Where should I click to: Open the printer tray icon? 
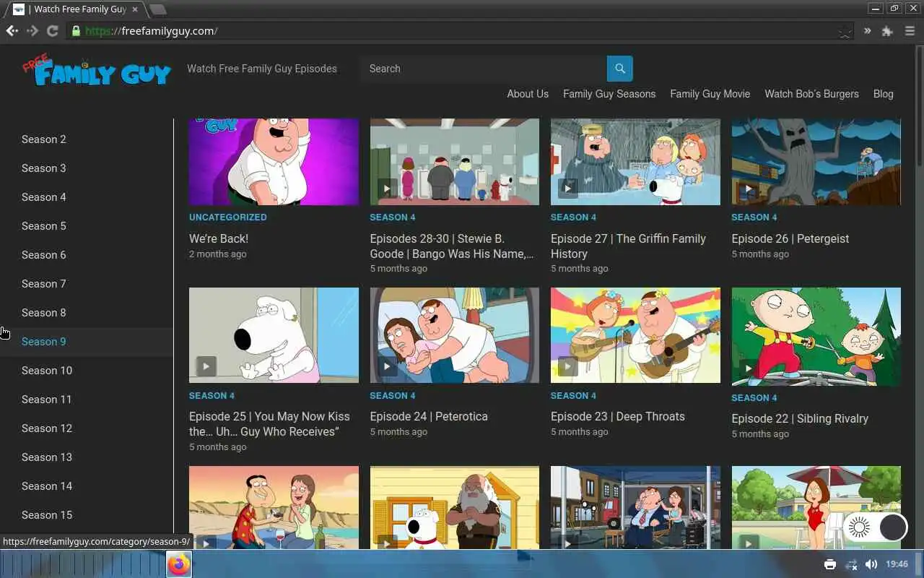click(x=830, y=564)
